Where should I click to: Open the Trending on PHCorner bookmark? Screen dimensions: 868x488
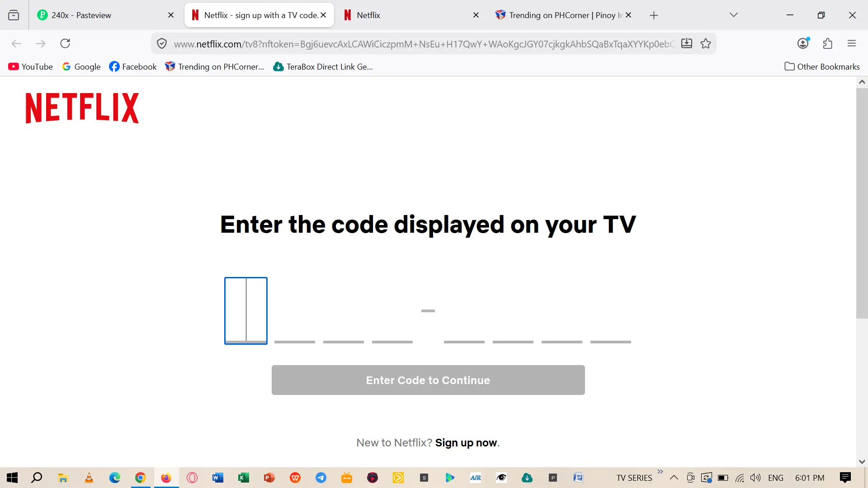214,66
